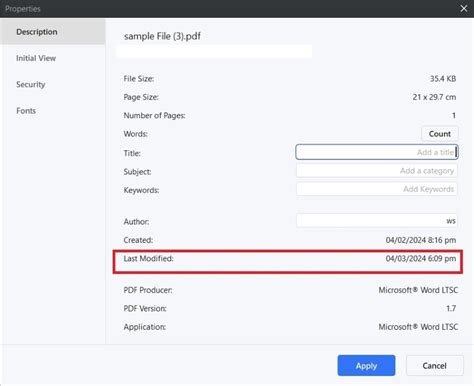Select the Last Modified date value

coord(421,258)
